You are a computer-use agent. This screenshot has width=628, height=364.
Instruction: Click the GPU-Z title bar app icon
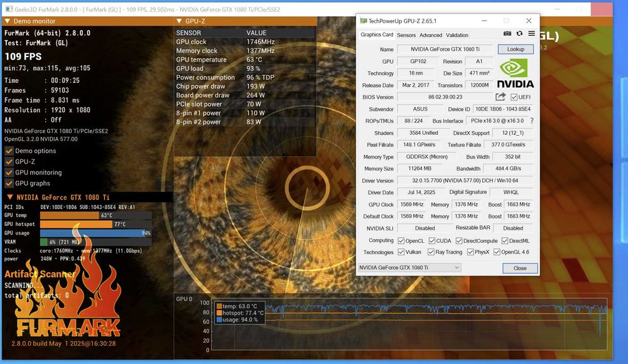(x=363, y=21)
